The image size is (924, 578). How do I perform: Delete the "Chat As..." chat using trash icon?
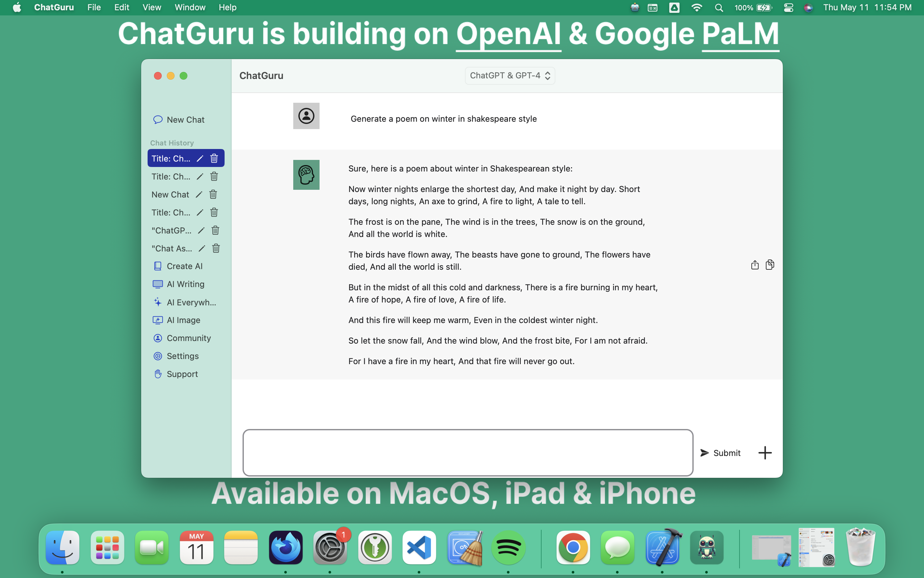(216, 249)
